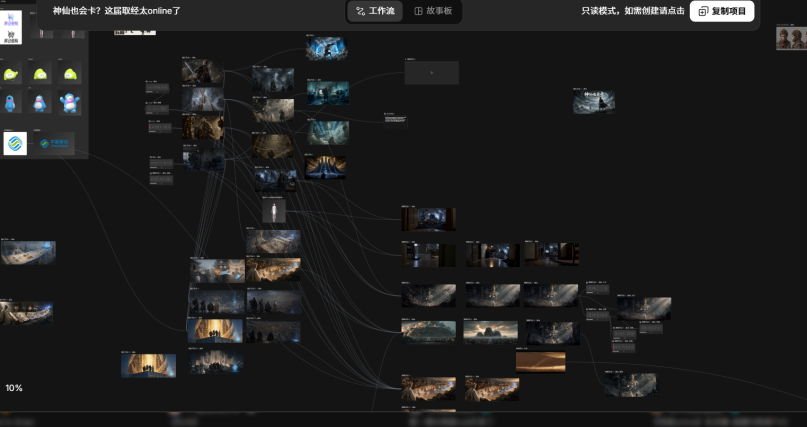
Task: Click the 只读模式，如需创建请点击 notice text
Action: coord(633,11)
